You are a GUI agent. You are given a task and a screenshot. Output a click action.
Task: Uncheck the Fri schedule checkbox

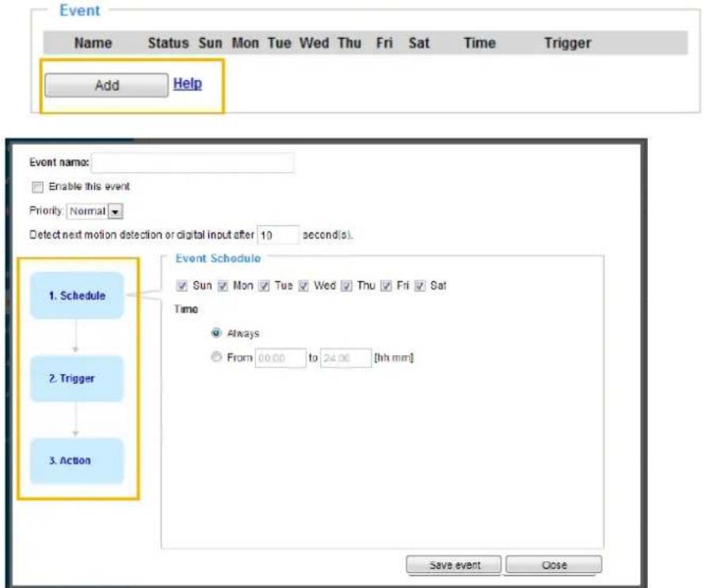[x=386, y=285]
